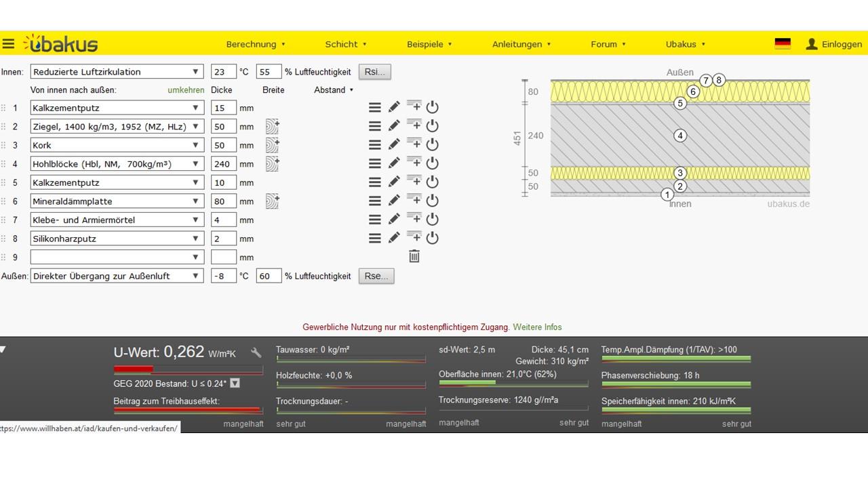The height and width of the screenshot is (488, 868).
Task: Open GEG 2020 Bestand requirement dropdown
Action: [x=235, y=384]
